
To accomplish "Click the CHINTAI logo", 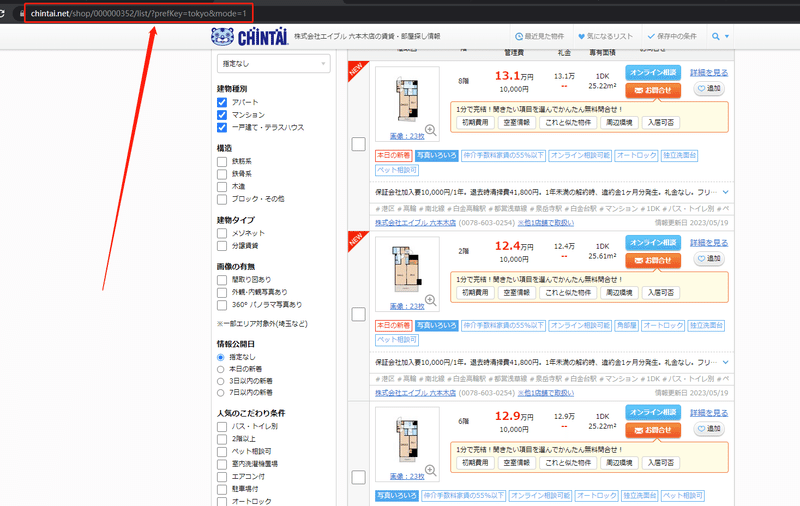I will pyautogui.click(x=250, y=36).
